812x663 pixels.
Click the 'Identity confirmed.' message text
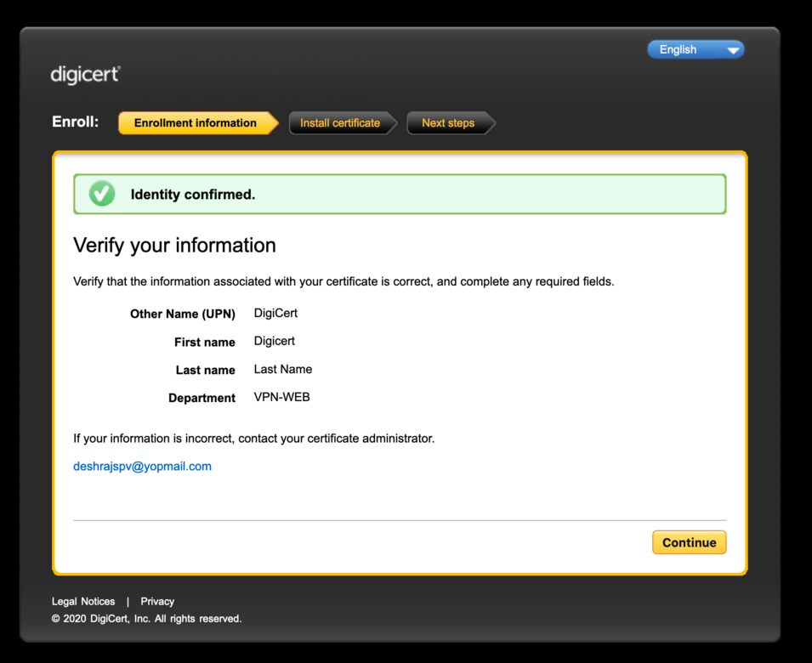(193, 195)
